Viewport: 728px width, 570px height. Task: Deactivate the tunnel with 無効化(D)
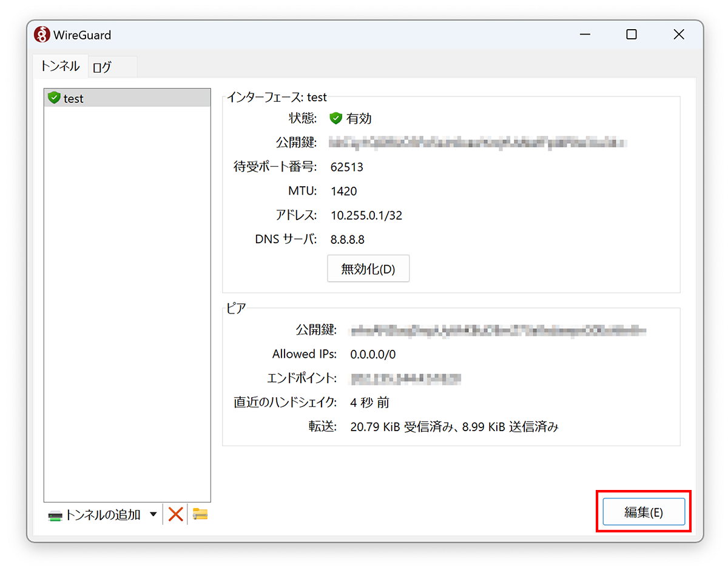click(x=368, y=268)
